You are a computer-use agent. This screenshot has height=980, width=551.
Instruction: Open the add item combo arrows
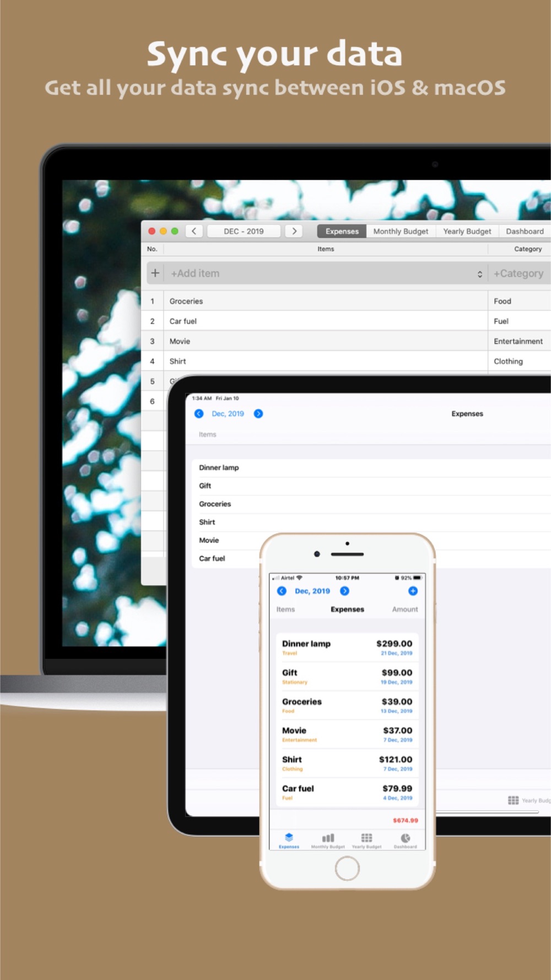480,273
